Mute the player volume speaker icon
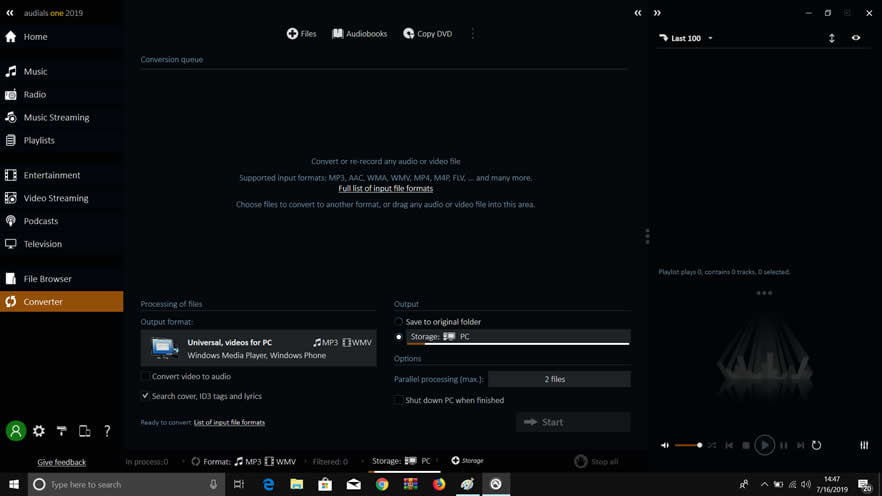Image resolution: width=882 pixels, height=496 pixels. point(662,445)
